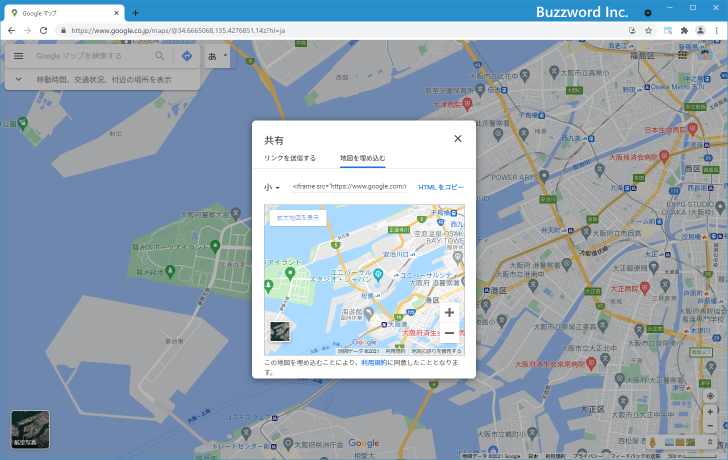
Task: Open the Chrome extensions puzzle icon
Action: [684, 31]
